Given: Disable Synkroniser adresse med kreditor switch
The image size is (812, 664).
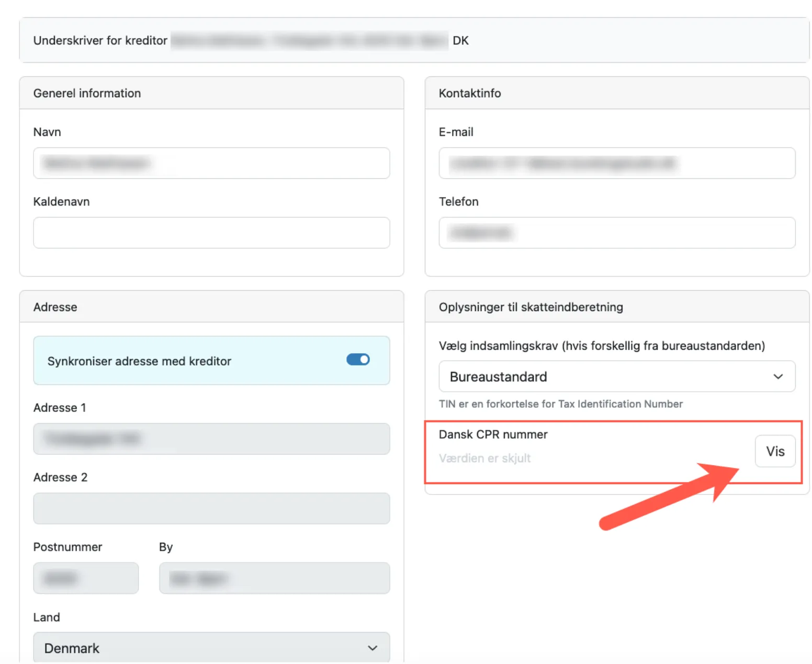Looking at the screenshot, I should click(358, 360).
